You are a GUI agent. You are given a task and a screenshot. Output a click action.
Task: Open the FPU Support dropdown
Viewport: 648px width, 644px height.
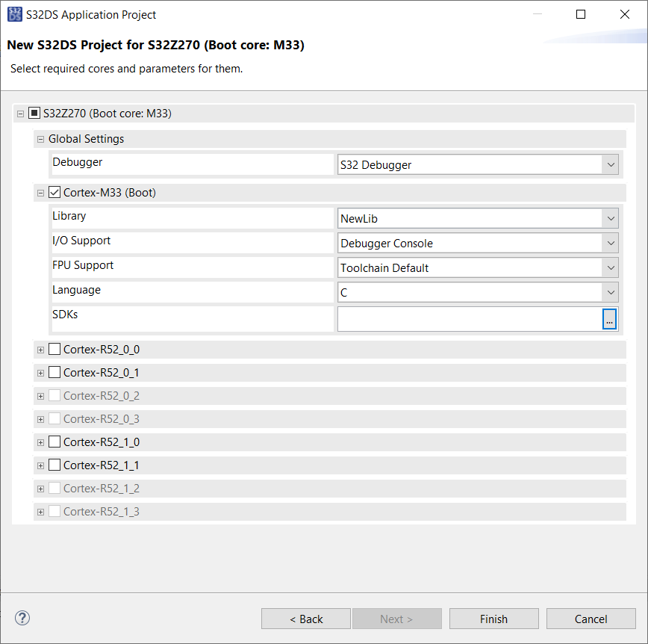(610, 267)
